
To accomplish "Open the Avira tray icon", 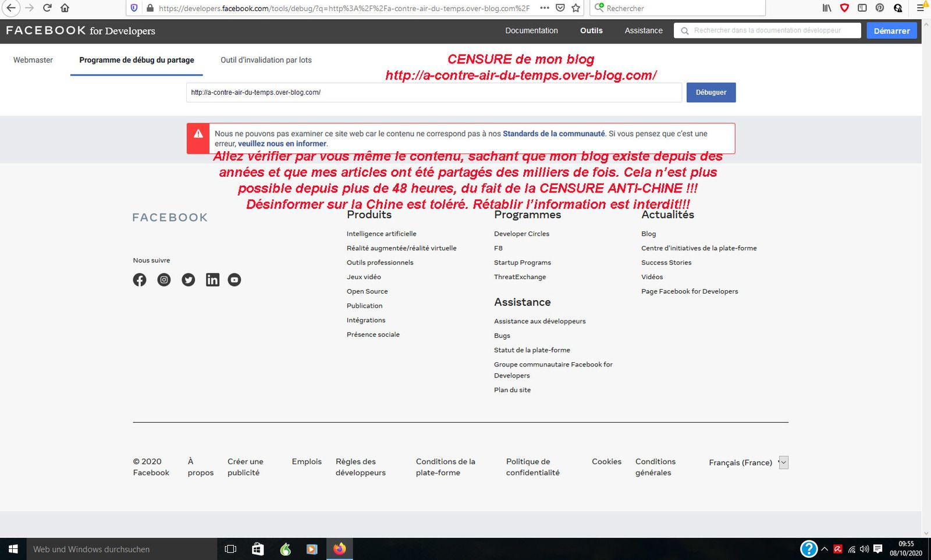I will pyautogui.click(x=838, y=549).
